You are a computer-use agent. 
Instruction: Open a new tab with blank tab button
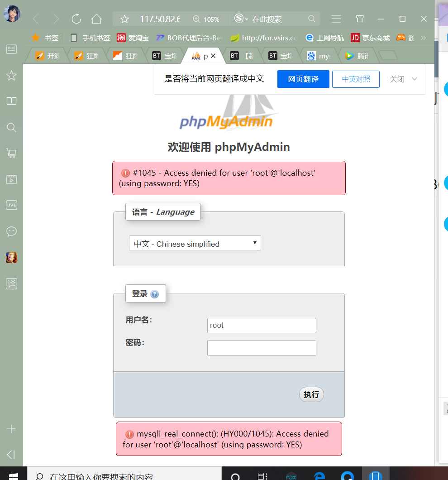(388, 55)
